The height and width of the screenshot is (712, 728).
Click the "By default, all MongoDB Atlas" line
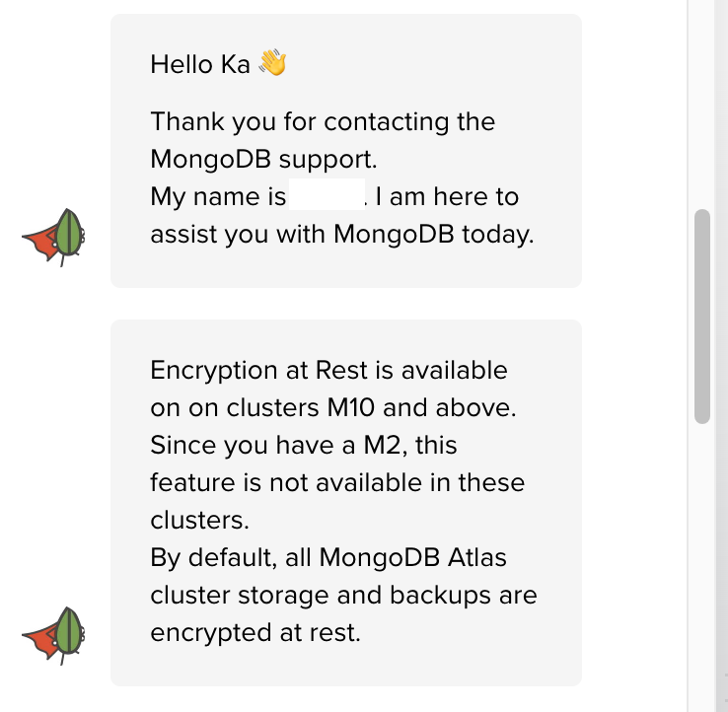point(328,558)
